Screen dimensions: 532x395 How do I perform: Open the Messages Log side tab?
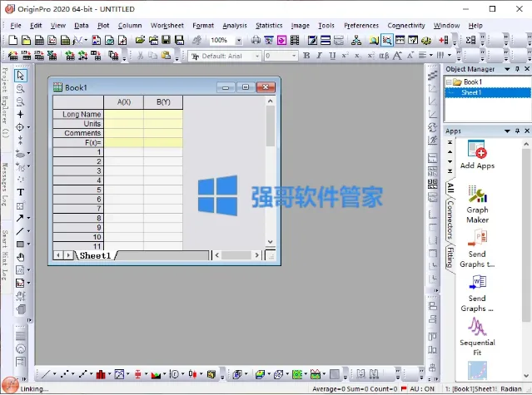tap(5, 185)
